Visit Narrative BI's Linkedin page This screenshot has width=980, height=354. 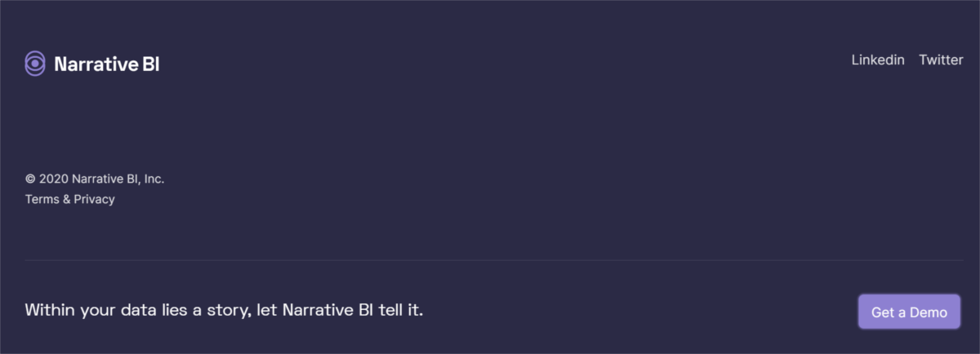pos(878,60)
